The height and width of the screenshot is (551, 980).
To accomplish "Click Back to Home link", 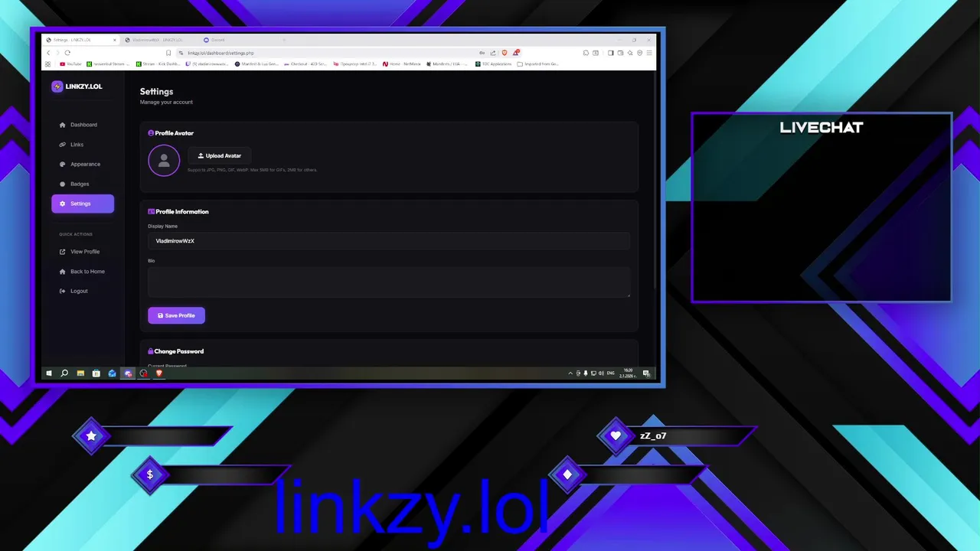I will (83, 272).
